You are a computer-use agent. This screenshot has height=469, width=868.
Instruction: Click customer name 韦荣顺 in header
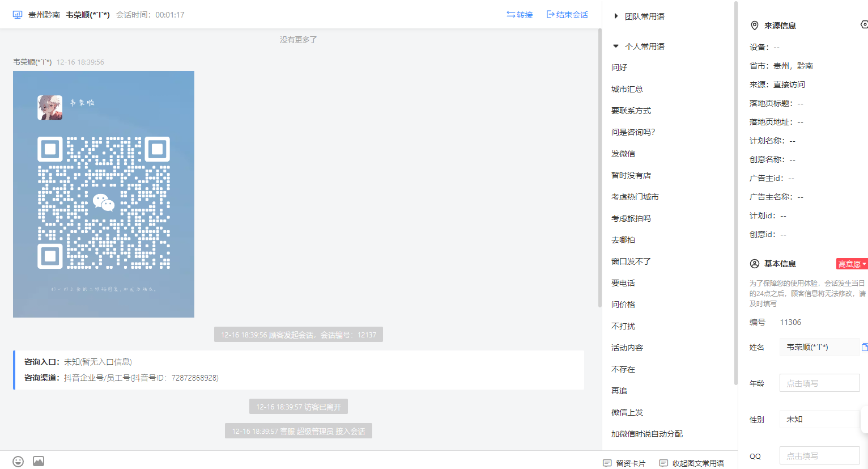pyautogui.click(x=88, y=15)
